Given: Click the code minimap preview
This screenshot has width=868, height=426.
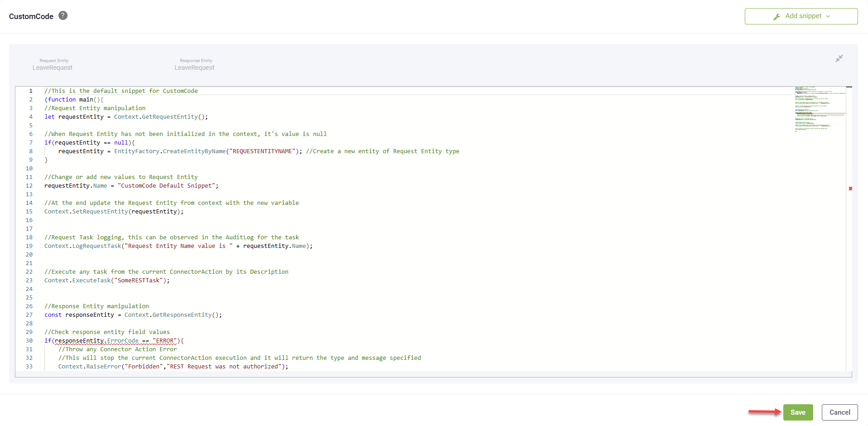Looking at the screenshot, I should click(x=820, y=109).
